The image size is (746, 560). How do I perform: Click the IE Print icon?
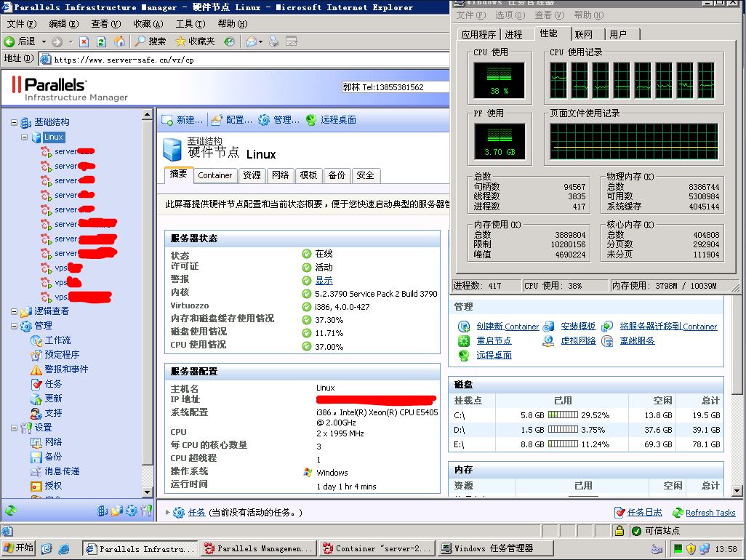[274, 42]
